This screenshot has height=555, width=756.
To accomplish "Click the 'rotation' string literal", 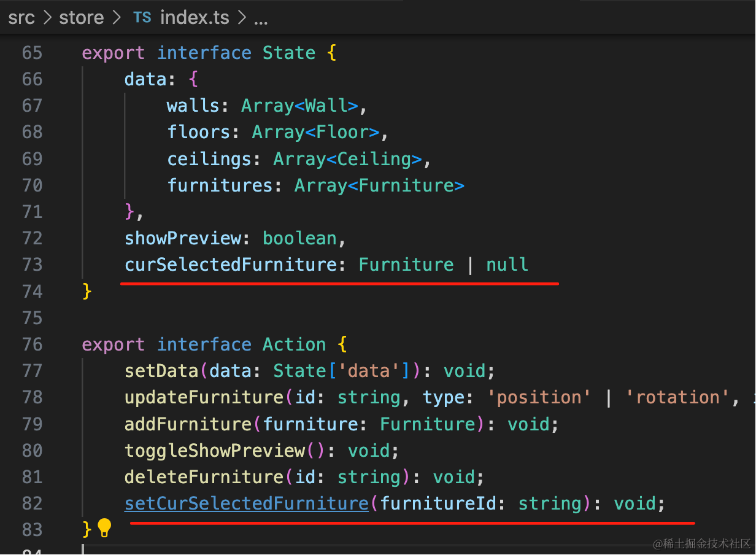I will [x=678, y=397].
